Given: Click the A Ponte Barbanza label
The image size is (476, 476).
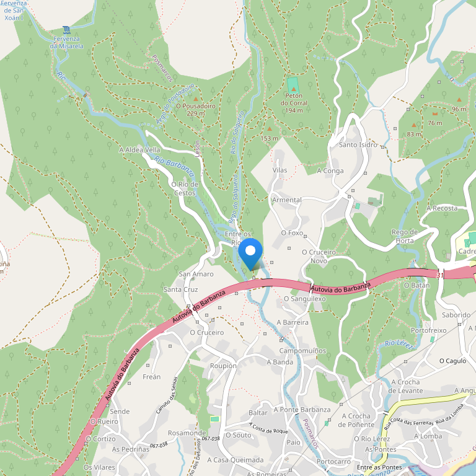Looking at the screenshot, I should tap(302, 410).
